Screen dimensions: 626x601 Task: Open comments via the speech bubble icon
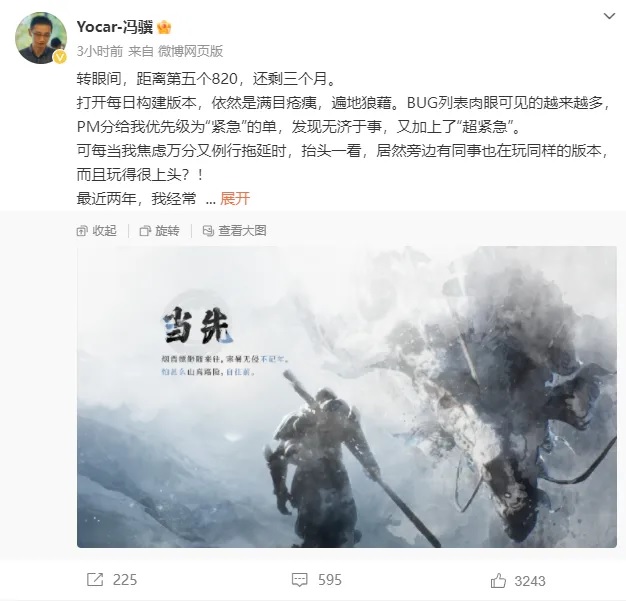(x=299, y=580)
